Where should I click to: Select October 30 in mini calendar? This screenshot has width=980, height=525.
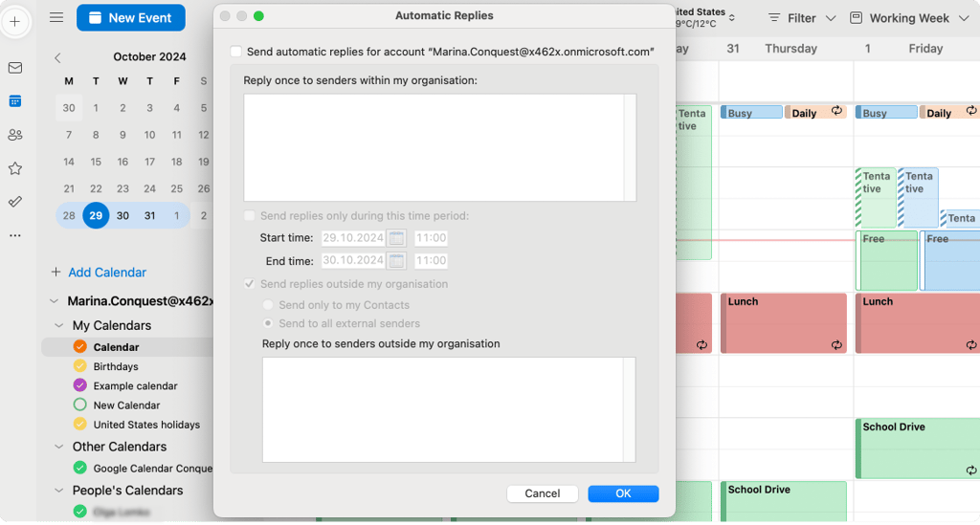click(x=122, y=215)
